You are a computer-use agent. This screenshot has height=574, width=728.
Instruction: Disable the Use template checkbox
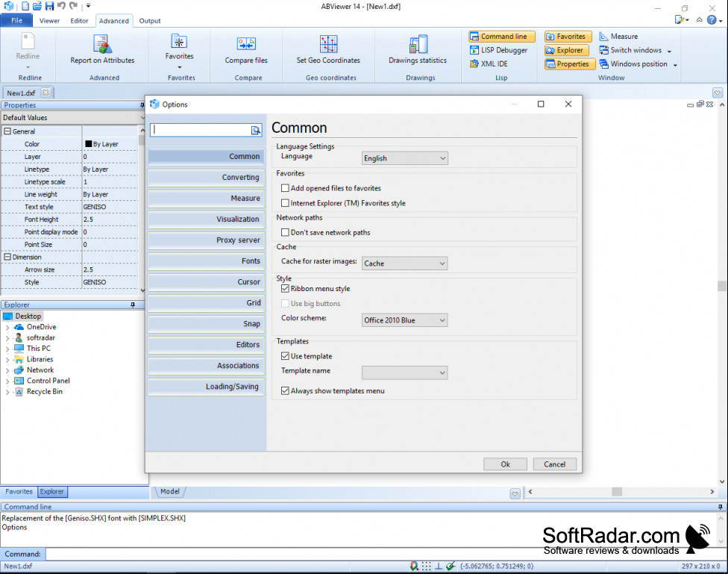pos(285,356)
